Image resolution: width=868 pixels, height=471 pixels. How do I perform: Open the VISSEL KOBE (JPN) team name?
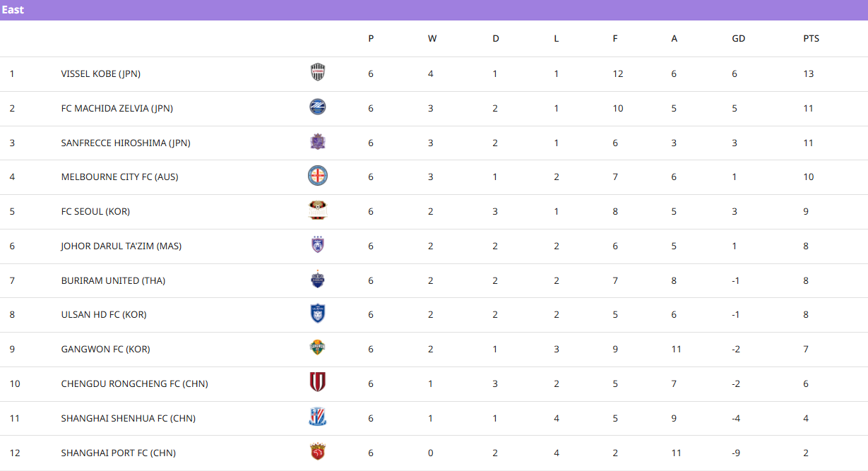pyautogui.click(x=100, y=74)
